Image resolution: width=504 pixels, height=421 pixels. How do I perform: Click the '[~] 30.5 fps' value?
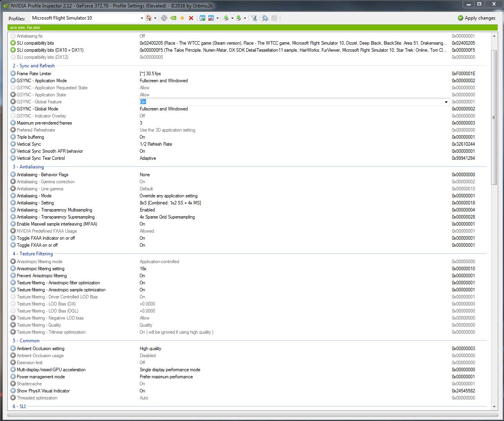[x=150, y=74]
